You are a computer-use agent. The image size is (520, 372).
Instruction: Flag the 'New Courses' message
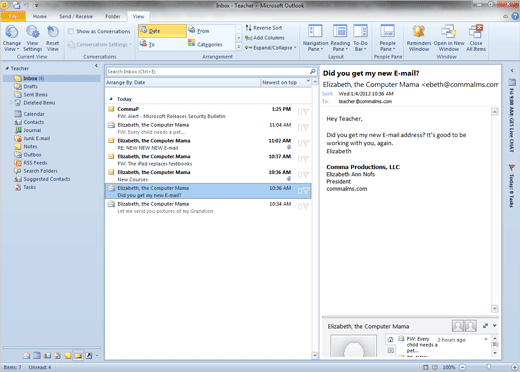tap(305, 175)
